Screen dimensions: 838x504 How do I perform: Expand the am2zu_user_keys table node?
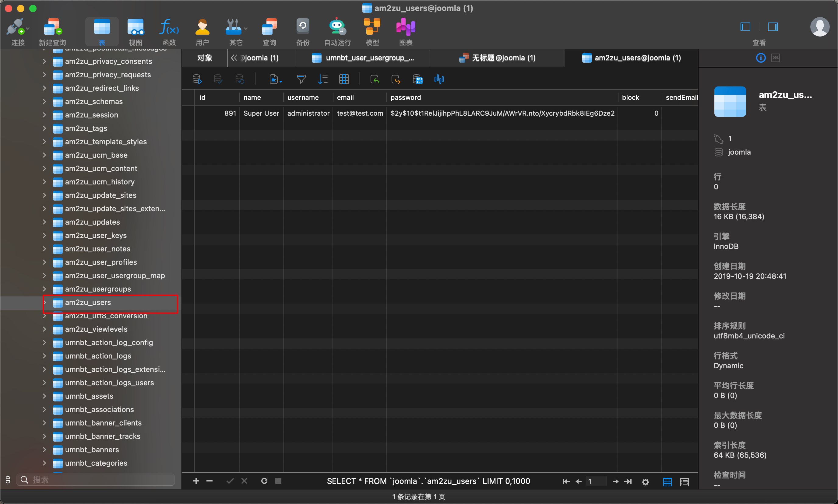pyautogui.click(x=44, y=235)
